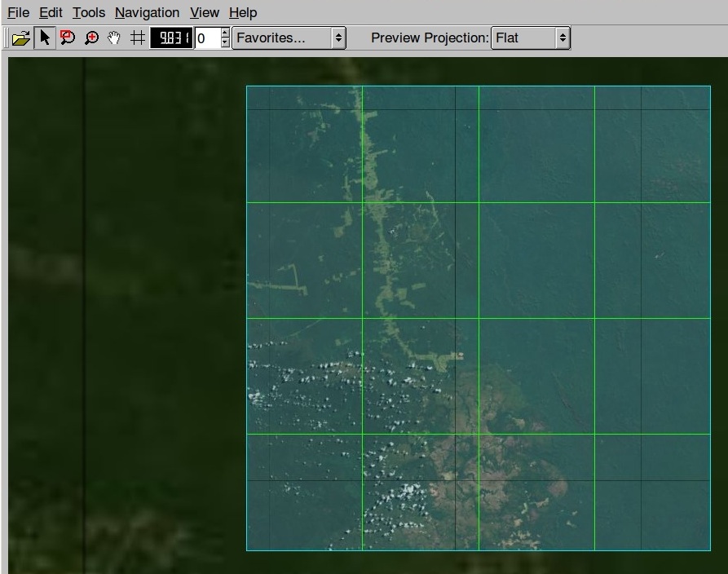Screen dimensions: 728x574
Task: Expand the Preview Projection Flat dropdown
Action: (530, 38)
